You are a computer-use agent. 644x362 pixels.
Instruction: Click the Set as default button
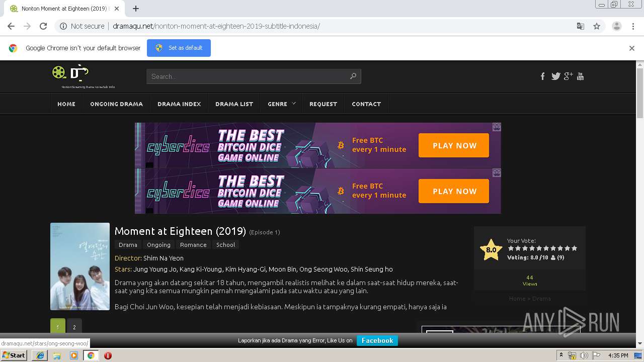tap(179, 48)
